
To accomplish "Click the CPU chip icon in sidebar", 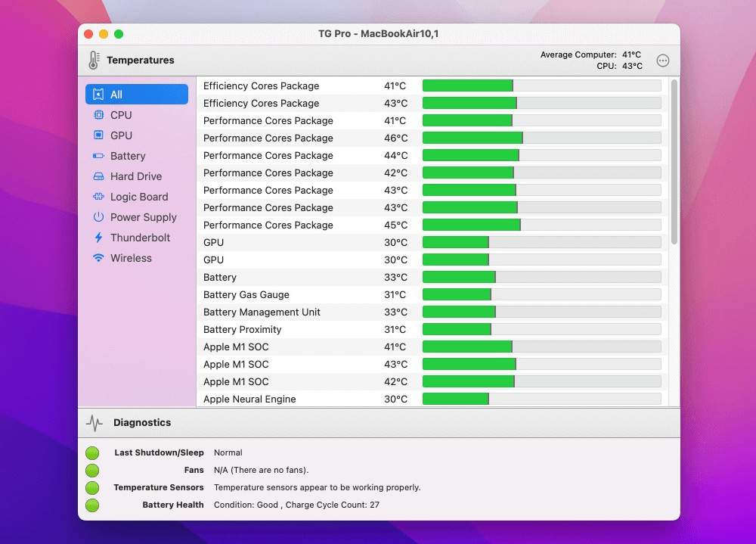I will (x=98, y=115).
